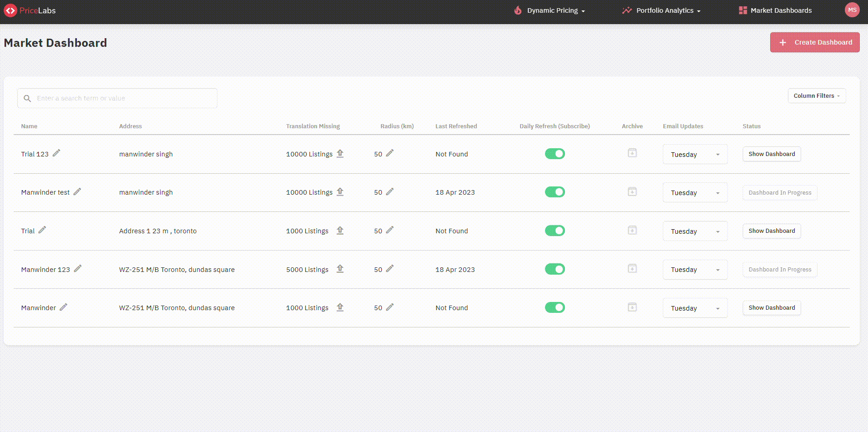This screenshot has height=432, width=868.
Task: Upload translations in the last Manwinder row
Action: click(x=340, y=307)
